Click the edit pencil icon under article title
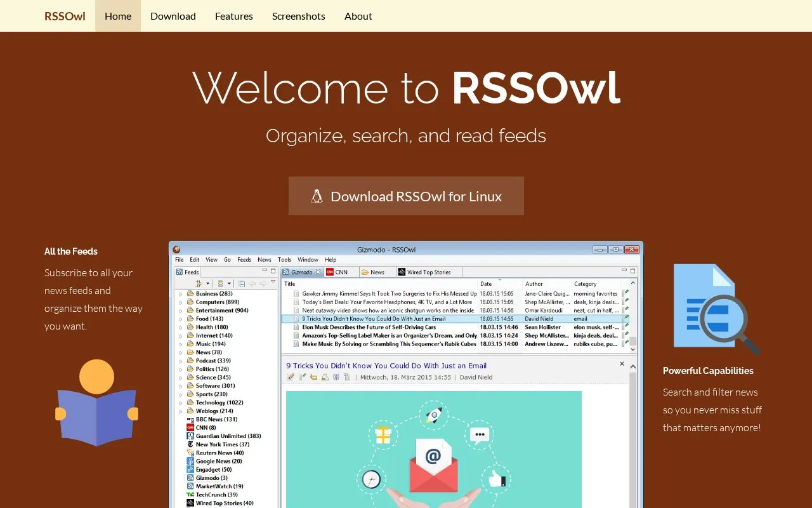The image size is (812, 508). pyautogui.click(x=291, y=377)
